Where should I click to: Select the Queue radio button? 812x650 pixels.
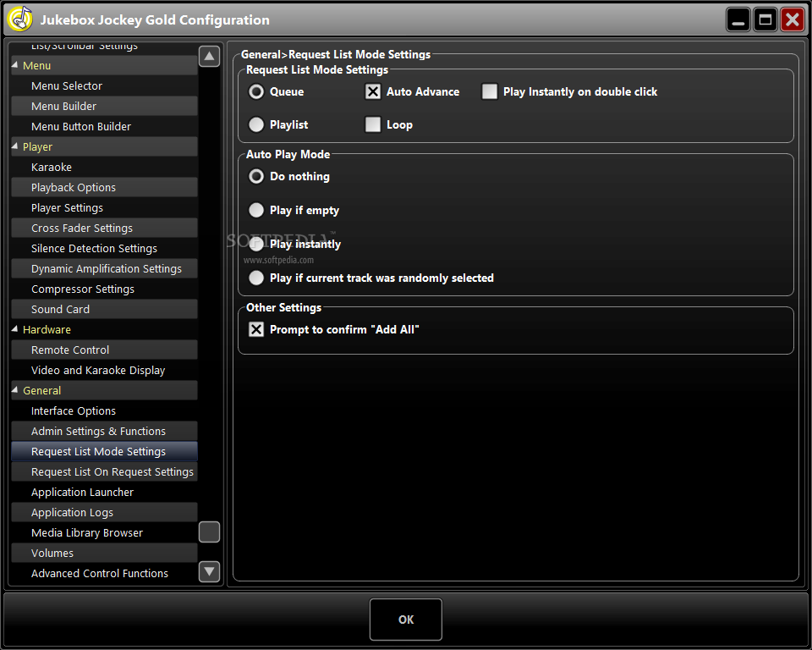[x=256, y=91]
